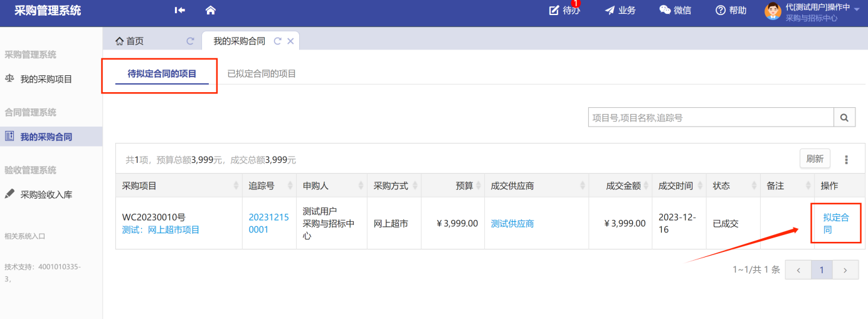Expand the user account dropdown
The height and width of the screenshot is (319, 868).
coord(857,10)
